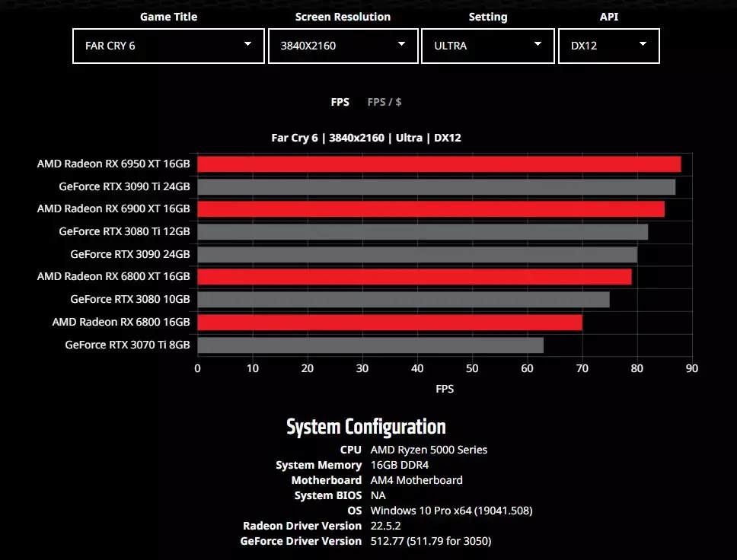Open the Game Title dropdown showing FAR CRY 6
Screen dimensions: 737x560
click(169, 46)
